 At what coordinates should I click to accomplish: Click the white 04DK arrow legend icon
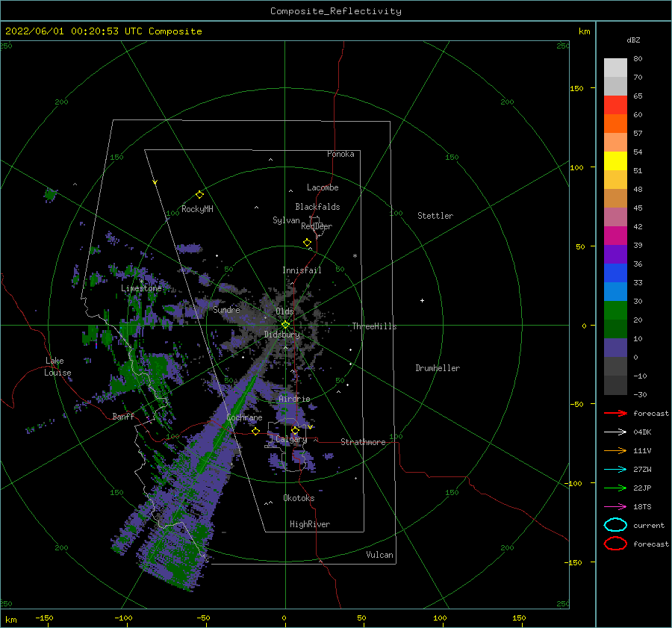pos(615,432)
